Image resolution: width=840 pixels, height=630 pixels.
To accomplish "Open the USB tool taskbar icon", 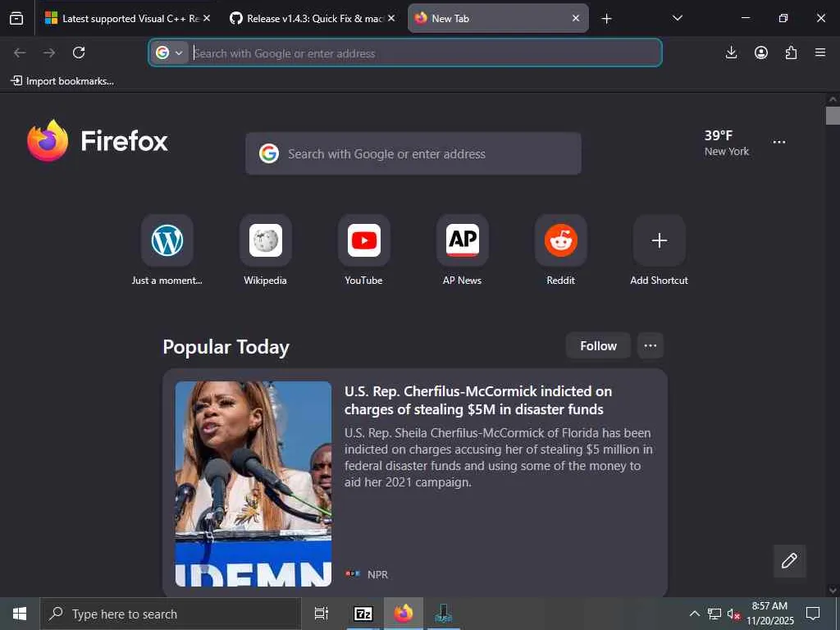I will click(x=444, y=614).
